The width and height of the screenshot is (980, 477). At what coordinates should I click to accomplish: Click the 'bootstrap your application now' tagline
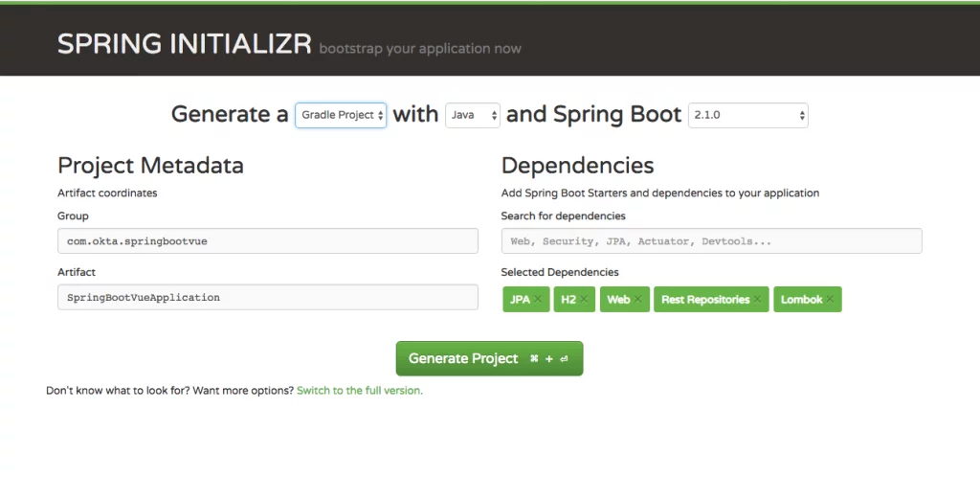pos(420,49)
